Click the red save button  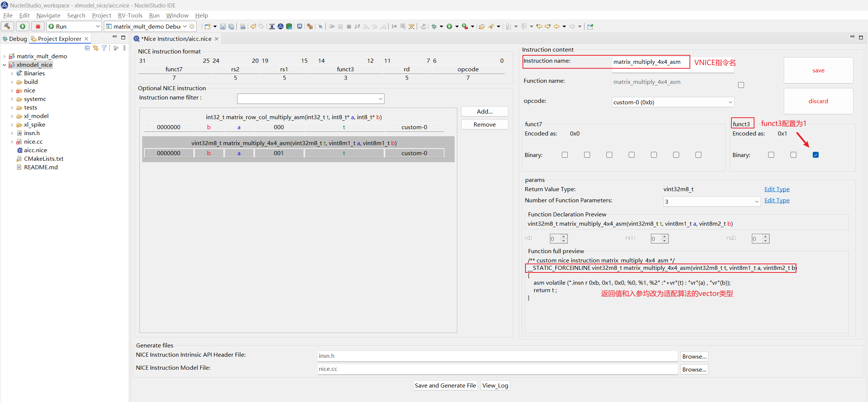coord(818,70)
